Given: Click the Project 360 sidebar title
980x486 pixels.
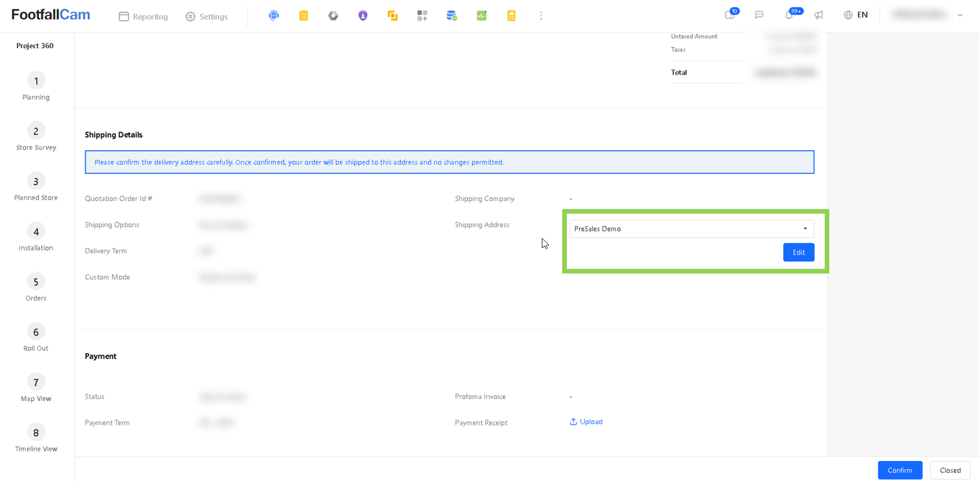Looking at the screenshot, I should point(35,45).
